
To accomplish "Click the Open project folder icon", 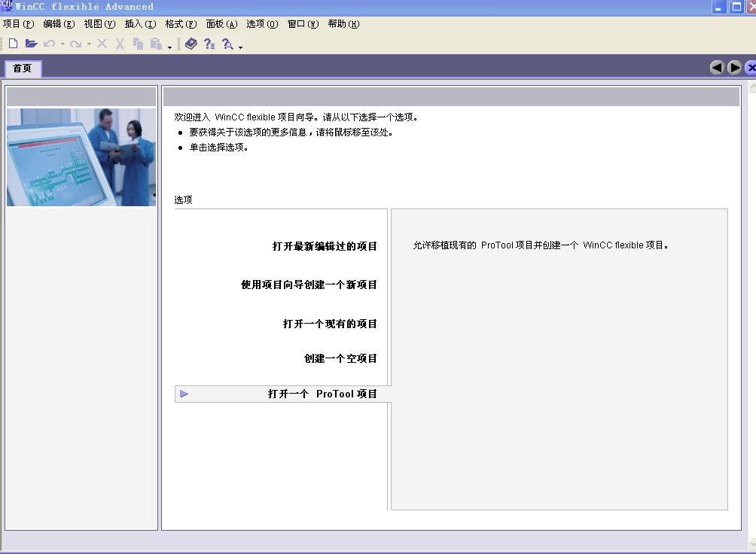I will pos(31,44).
